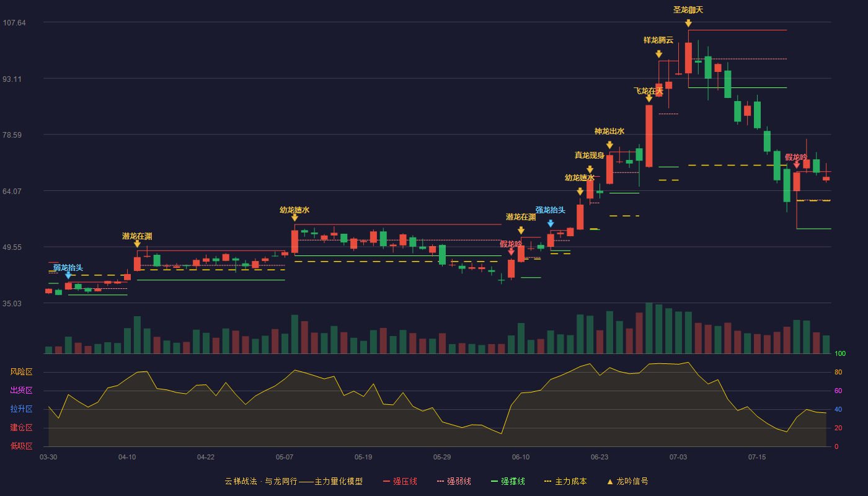
Task: Click the 07-03 date axis label
Action: pos(678,457)
